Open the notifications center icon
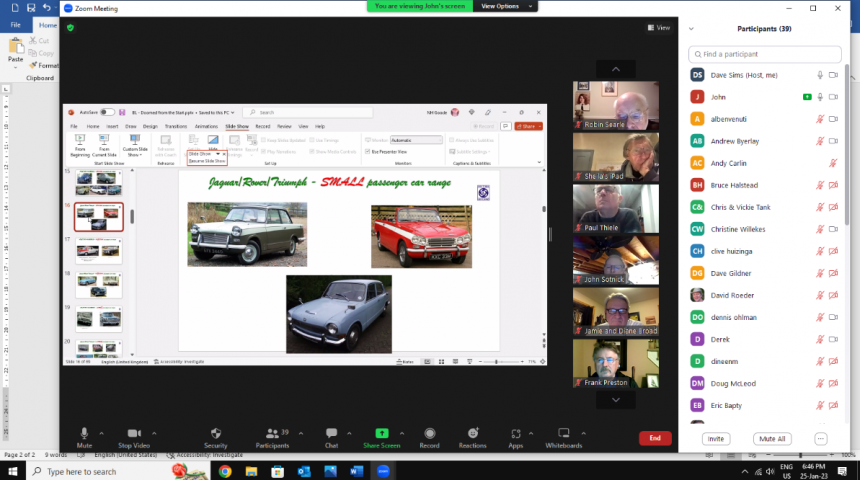 842,471
